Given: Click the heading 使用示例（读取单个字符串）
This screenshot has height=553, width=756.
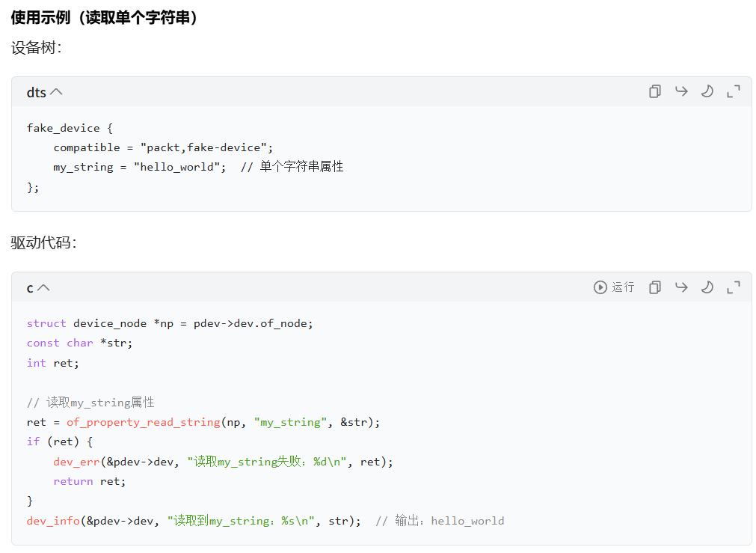Looking at the screenshot, I should click(105, 17).
